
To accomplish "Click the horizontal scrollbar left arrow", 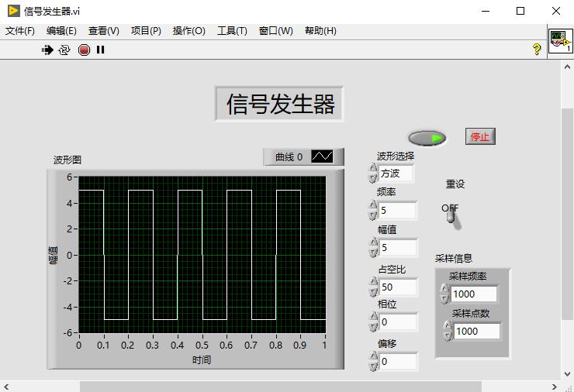I will click(x=6, y=387).
